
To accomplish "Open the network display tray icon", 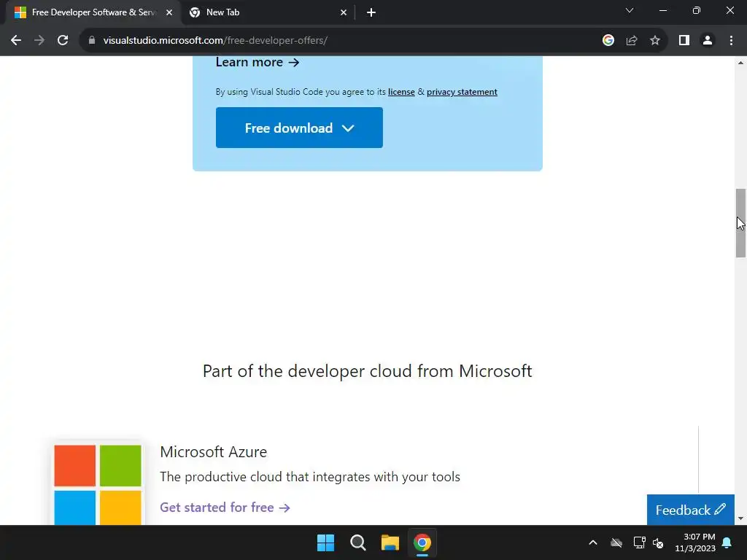I will pyautogui.click(x=639, y=542).
